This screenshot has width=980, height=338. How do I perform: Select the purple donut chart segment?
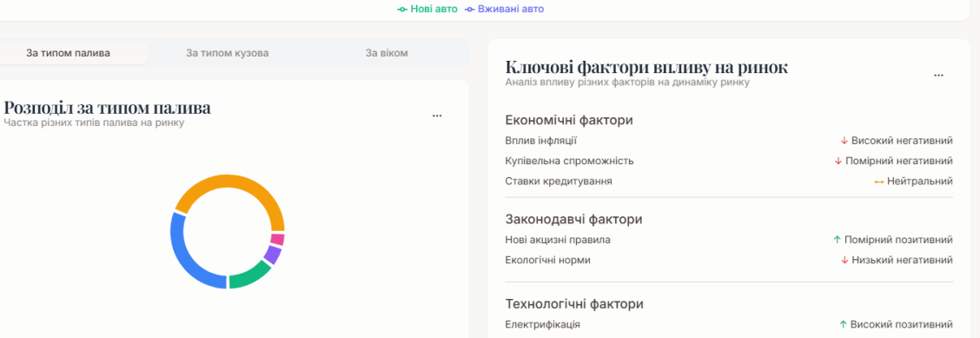[273, 255]
